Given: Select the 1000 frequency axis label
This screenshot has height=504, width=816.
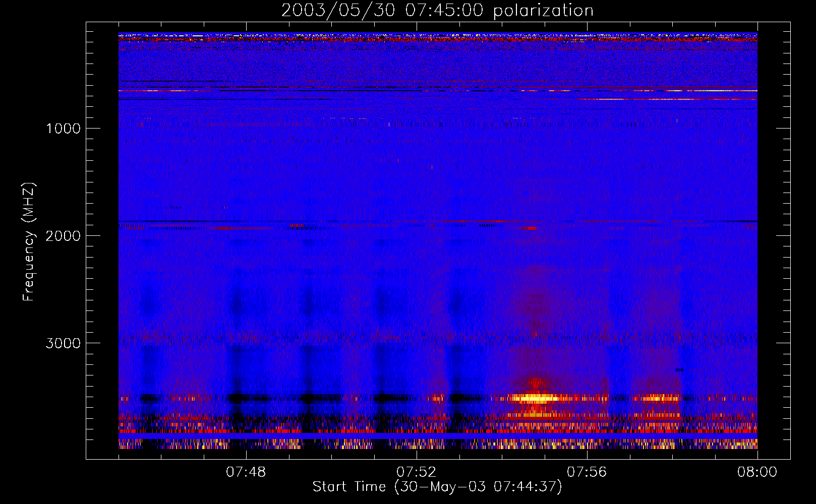Looking at the screenshot, I should (63, 129).
